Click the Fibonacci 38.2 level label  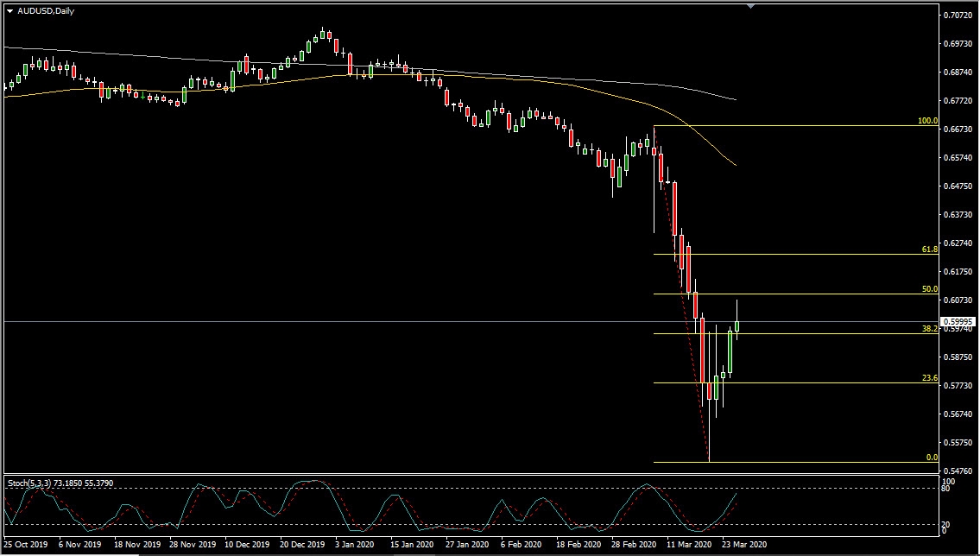click(930, 329)
